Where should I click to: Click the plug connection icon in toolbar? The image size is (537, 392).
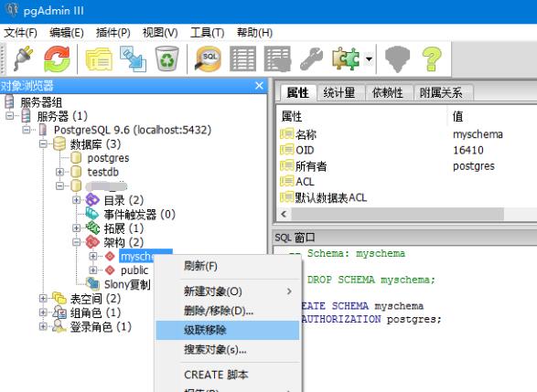(x=23, y=58)
